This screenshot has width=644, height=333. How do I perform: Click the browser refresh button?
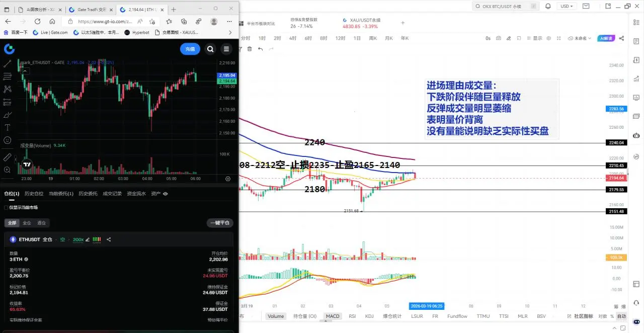37,22
